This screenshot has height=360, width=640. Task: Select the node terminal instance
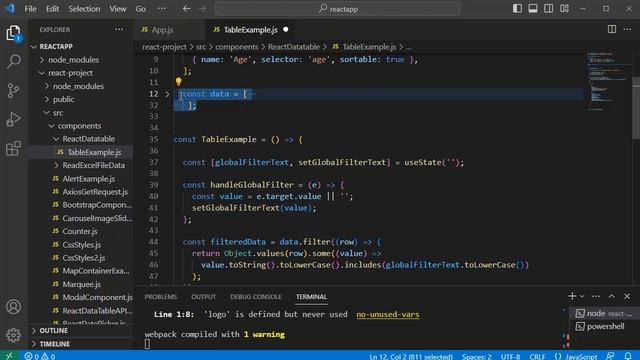[x=604, y=313]
